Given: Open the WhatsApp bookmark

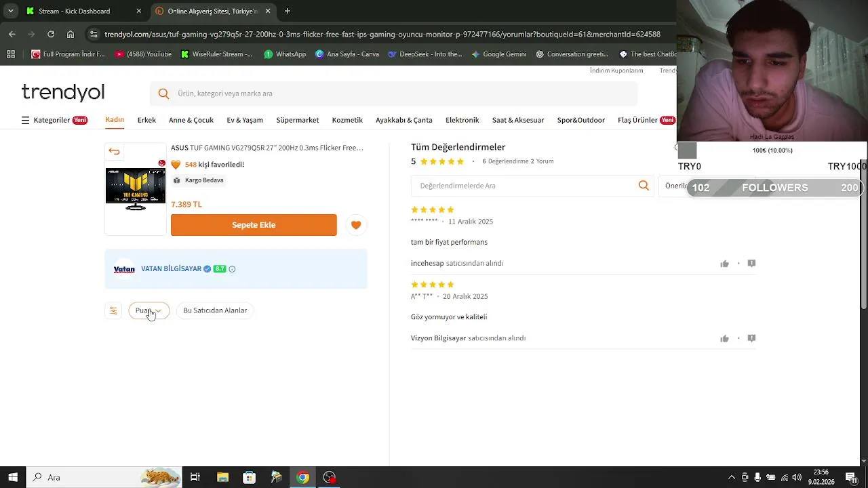Looking at the screenshot, I should tap(285, 54).
